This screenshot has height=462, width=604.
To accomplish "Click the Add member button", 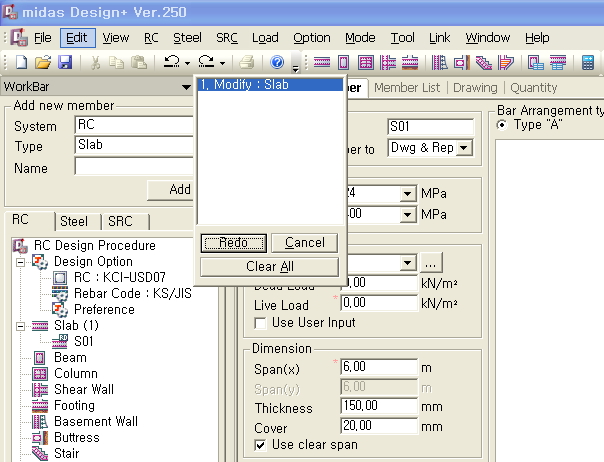I will (170, 190).
